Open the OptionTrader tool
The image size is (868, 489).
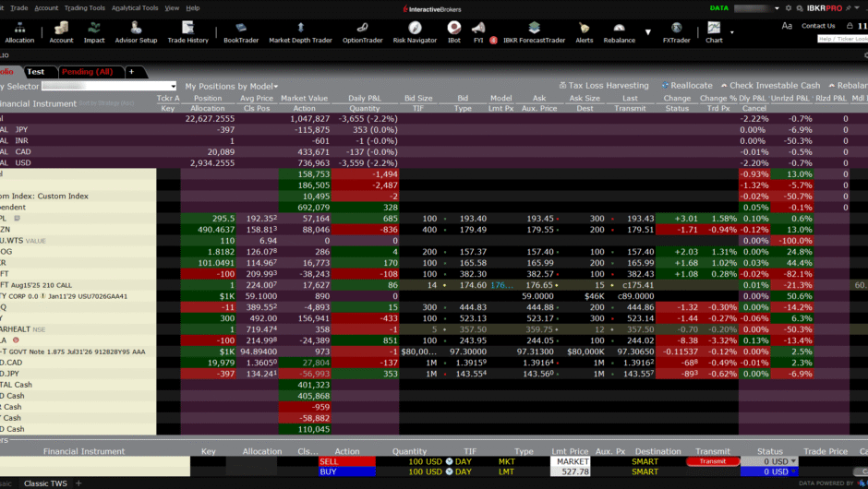click(362, 32)
